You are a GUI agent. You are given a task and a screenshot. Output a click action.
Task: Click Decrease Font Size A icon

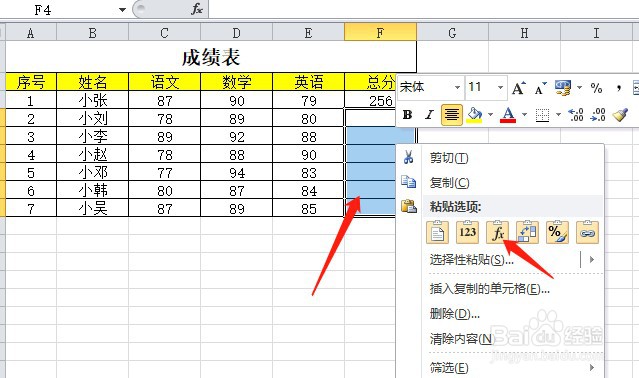[540, 88]
